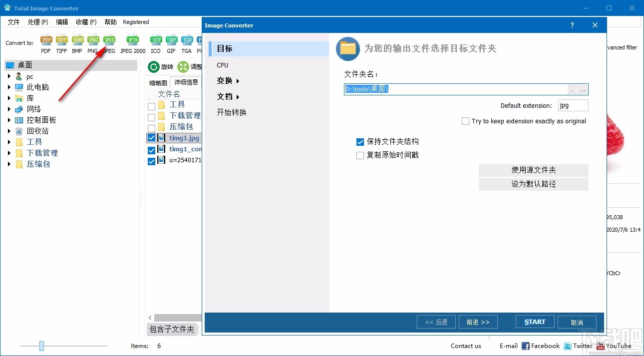Select the pc user icon in folder tree
The height and width of the screenshot is (356, 644).
pyautogui.click(x=19, y=76)
